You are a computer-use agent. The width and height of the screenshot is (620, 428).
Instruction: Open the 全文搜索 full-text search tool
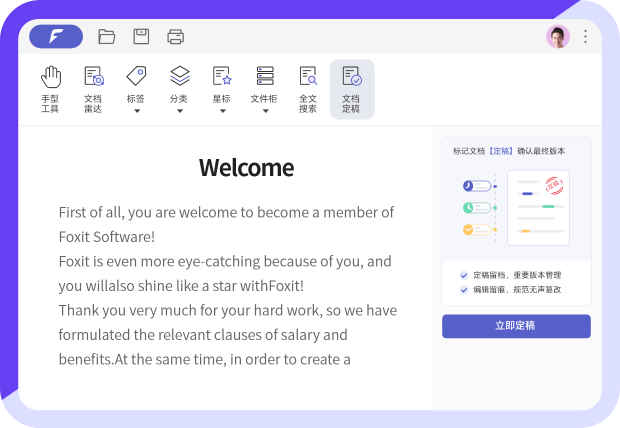[x=308, y=89]
